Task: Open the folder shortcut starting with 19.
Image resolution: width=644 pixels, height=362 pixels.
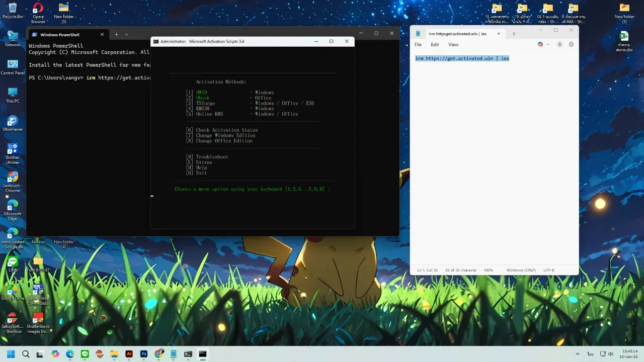Action: (x=522, y=13)
